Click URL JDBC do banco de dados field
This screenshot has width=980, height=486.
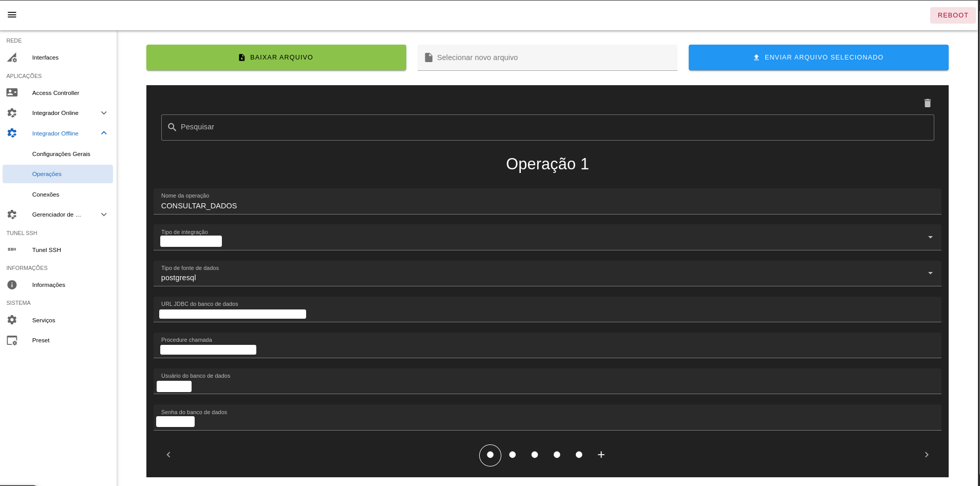(548, 309)
